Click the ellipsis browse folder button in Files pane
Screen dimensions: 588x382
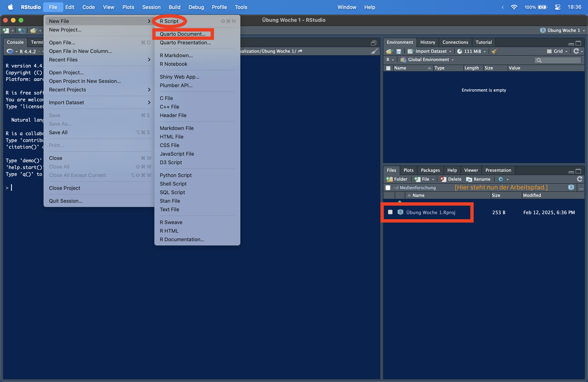(581, 188)
